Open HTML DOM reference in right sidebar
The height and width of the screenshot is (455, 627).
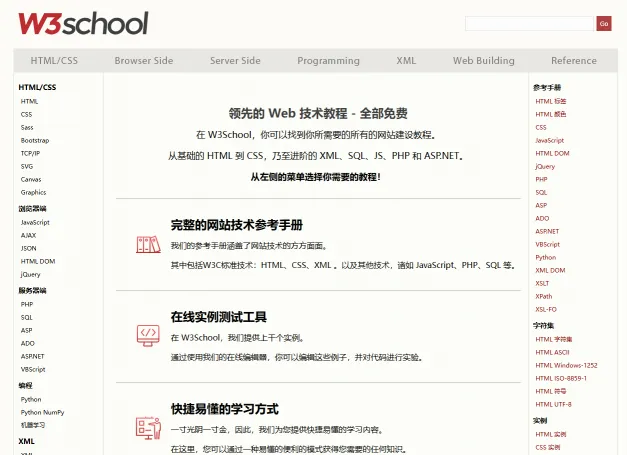(x=552, y=153)
